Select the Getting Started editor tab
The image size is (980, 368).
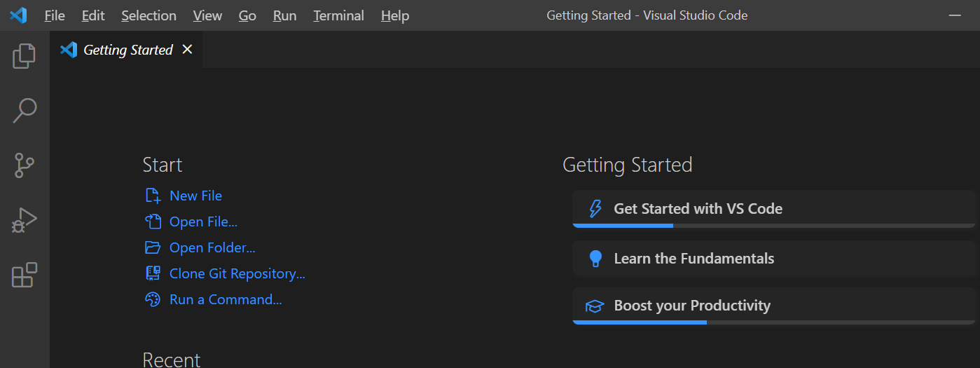coord(127,50)
